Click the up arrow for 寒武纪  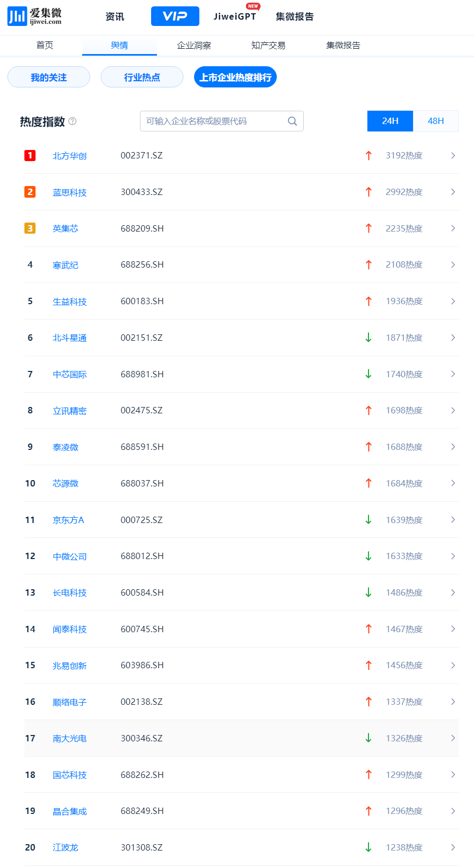(368, 264)
